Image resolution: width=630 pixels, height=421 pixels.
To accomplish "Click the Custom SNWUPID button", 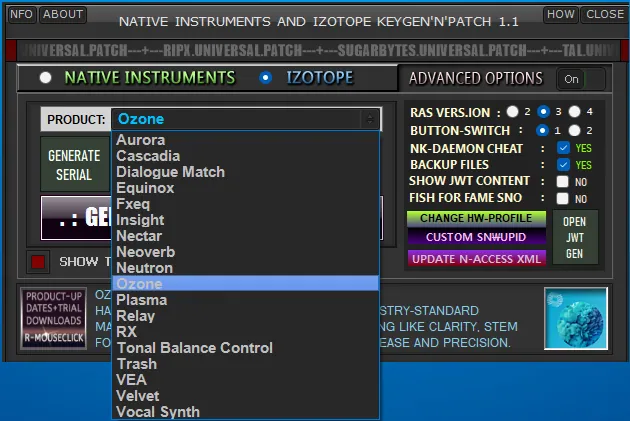I will [476, 237].
